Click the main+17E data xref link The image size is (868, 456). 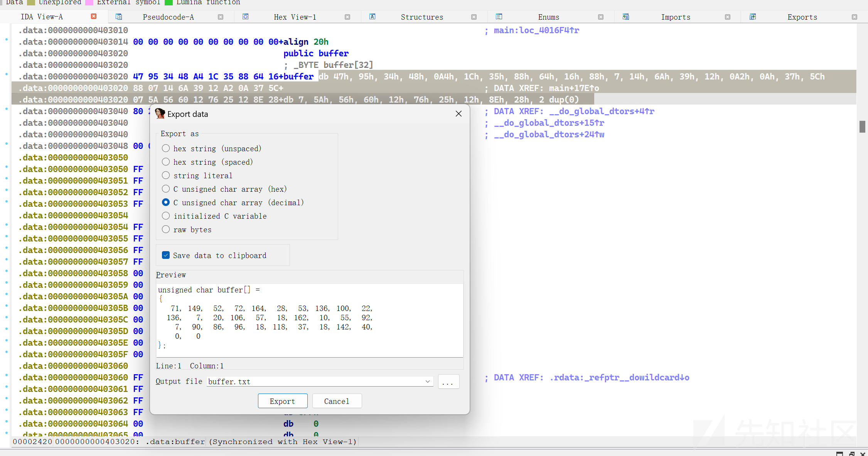(x=574, y=88)
